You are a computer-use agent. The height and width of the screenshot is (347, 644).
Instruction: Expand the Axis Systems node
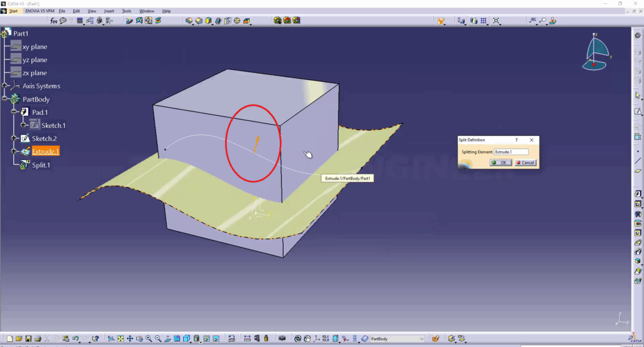5,86
